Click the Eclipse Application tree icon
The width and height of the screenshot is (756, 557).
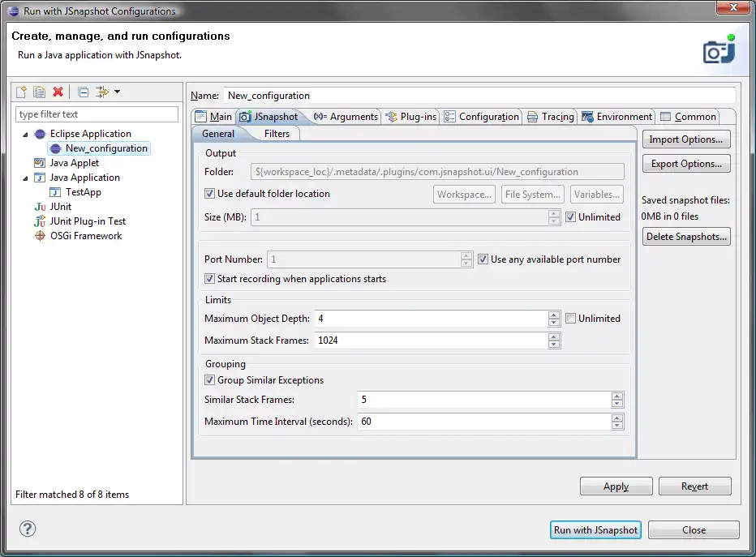(x=41, y=134)
